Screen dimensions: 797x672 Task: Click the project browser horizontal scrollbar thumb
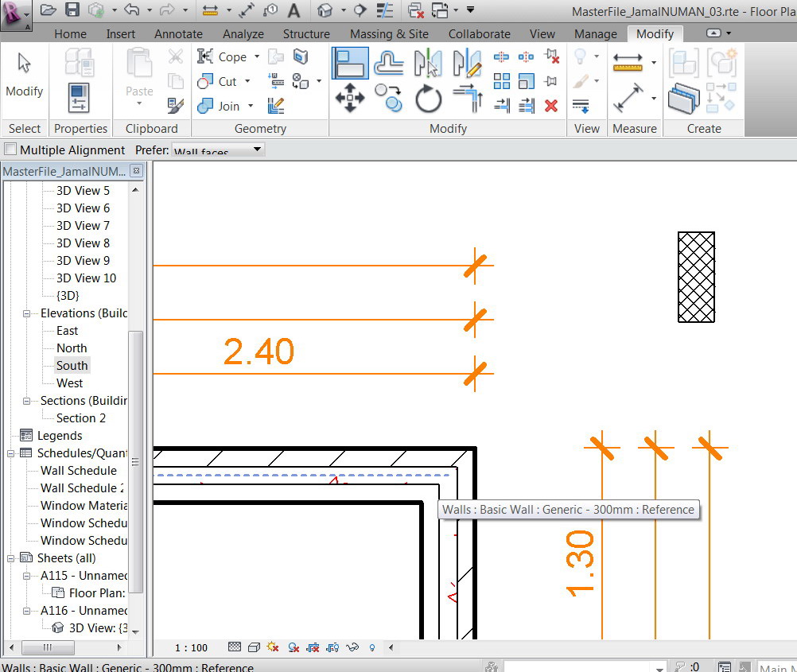[x=47, y=647]
